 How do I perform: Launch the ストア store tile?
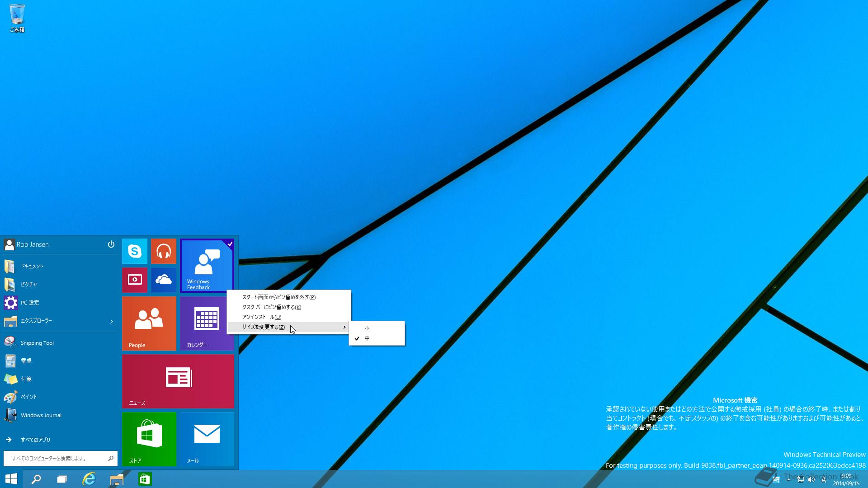149,439
